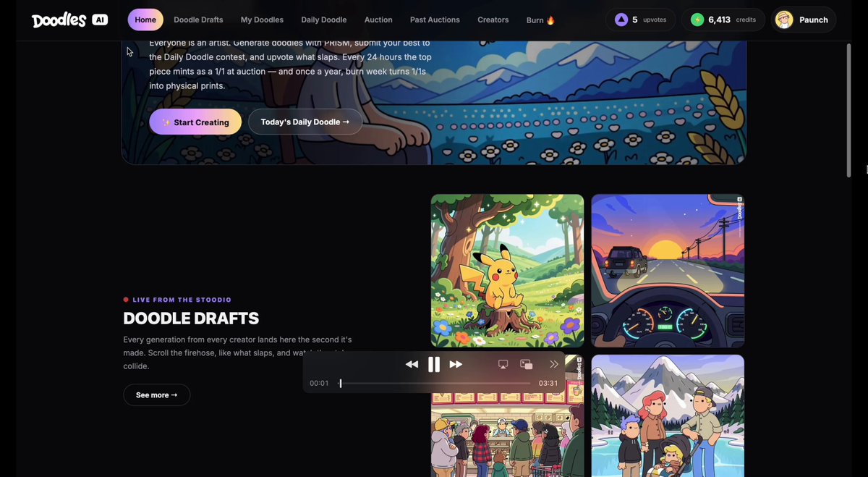Pause the video playback
The width and height of the screenshot is (868, 477).
(434, 364)
